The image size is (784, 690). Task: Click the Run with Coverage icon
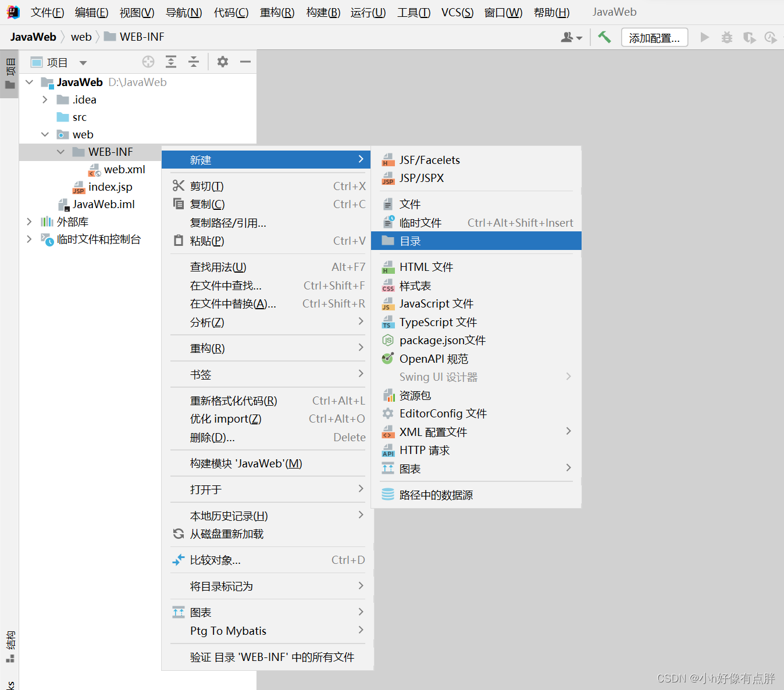[x=750, y=37]
